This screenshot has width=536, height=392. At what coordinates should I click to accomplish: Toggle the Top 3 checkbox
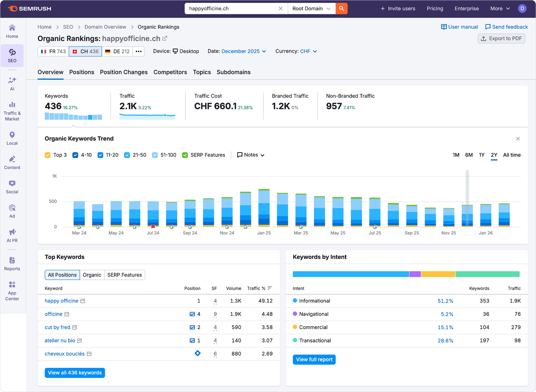47,155
